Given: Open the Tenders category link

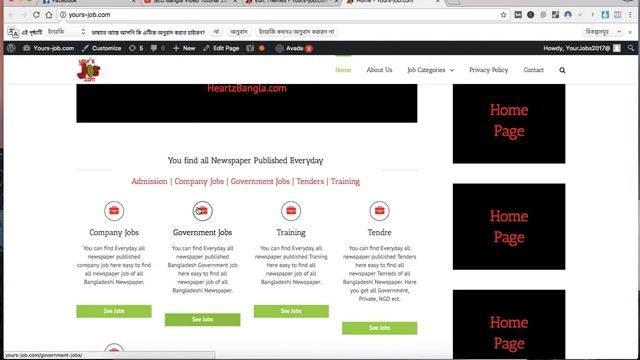Looking at the screenshot, I should (x=310, y=181).
